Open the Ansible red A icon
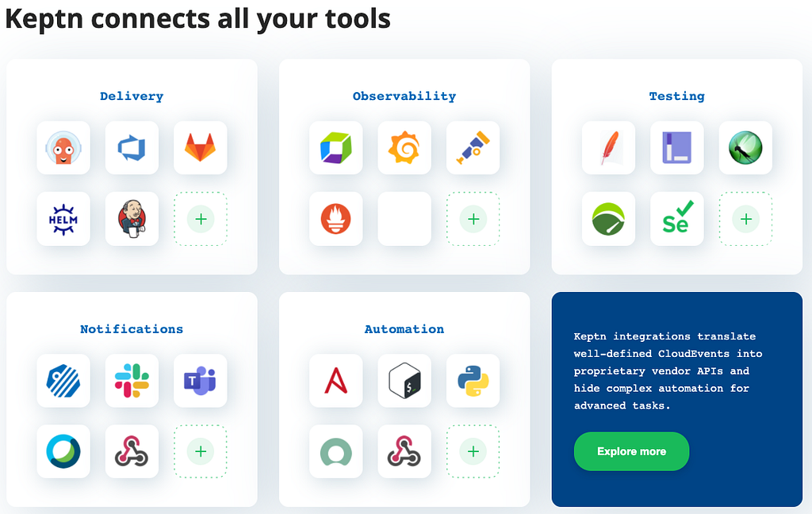The width and height of the screenshot is (812, 514). [335, 380]
